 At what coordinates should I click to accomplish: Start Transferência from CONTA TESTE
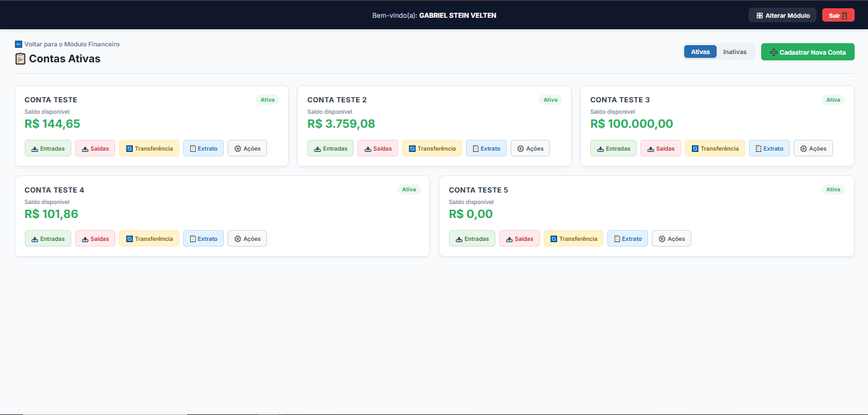tap(149, 148)
